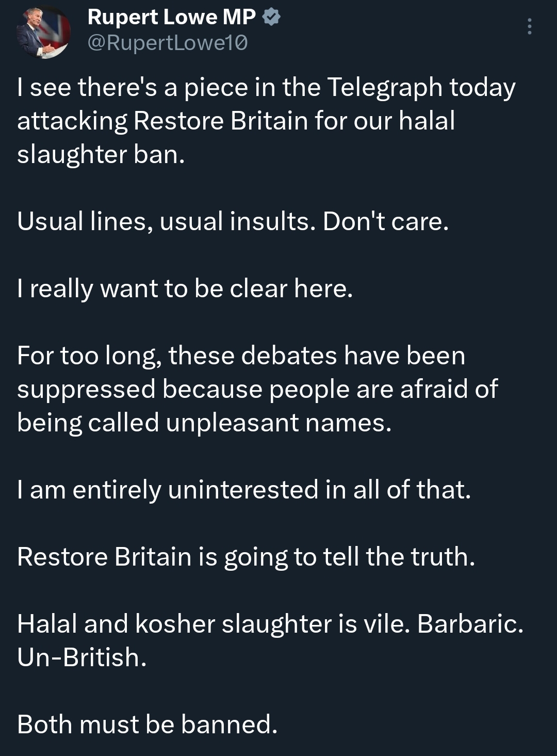This screenshot has height=756, width=557.
Task: Click the "Halal and kosher slaughter is vile" text
Action: [x=212, y=623]
